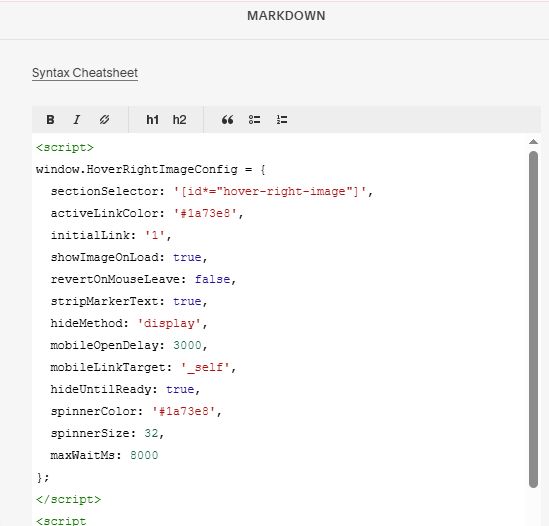The height and width of the screenshot is (526, 549).
Task: Click the mobileLinkTarget property name
Action: click(x=108, y=367)
